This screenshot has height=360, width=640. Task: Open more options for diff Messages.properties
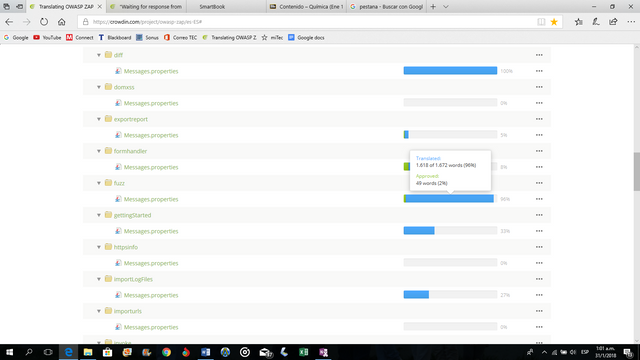(x=539, y=71)
